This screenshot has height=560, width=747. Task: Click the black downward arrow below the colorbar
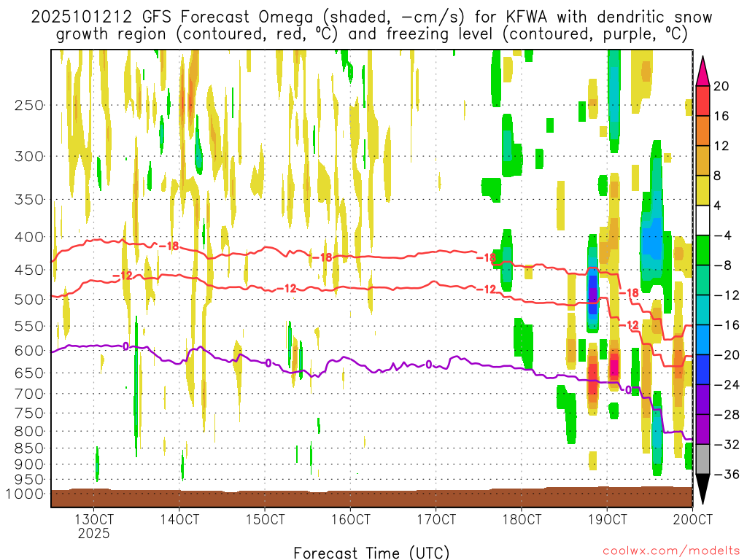[703, 489]
